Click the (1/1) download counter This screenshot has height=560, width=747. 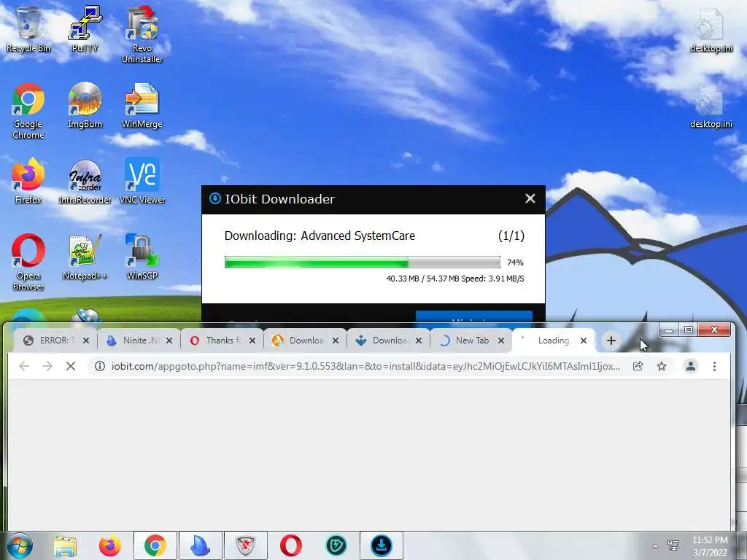[x=511, y=236]
